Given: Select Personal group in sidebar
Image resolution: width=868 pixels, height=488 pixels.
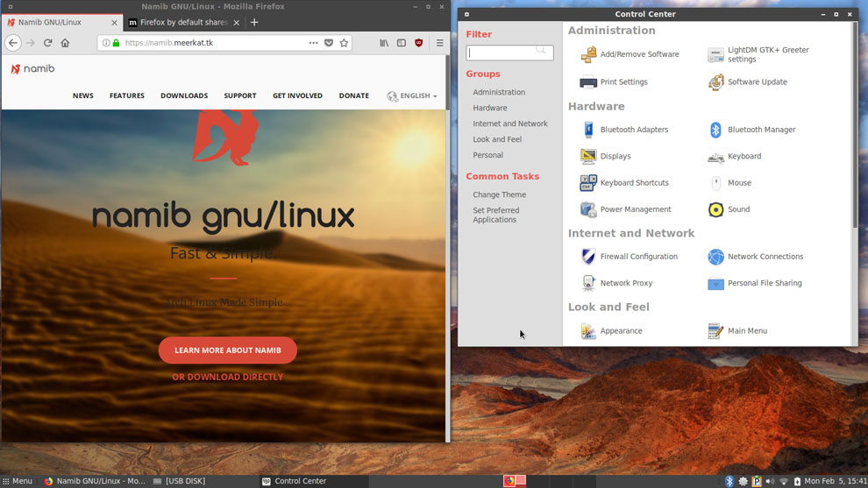Looking at the screenshot, I should [x=487, y=155].
